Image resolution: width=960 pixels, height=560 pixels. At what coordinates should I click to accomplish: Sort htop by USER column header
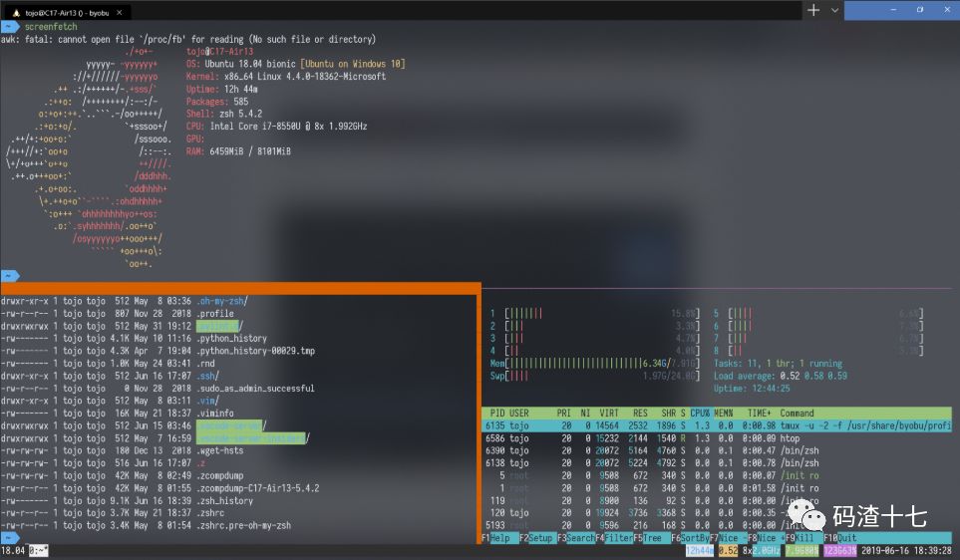tap(518, 414)
